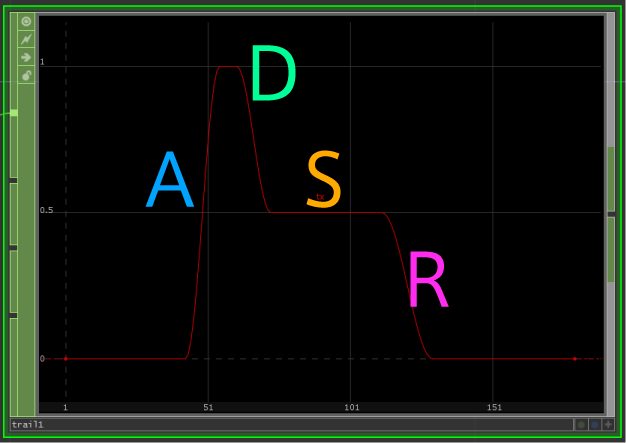Click the blue letter A annotation
The height and width of the screenshot is (443, 626).
click(x=169, y=181)
